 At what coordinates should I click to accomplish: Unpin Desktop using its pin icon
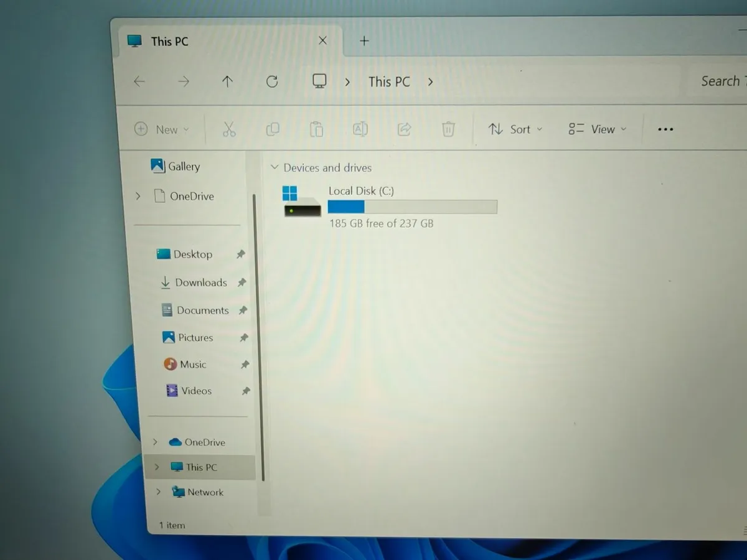[240, 254]
